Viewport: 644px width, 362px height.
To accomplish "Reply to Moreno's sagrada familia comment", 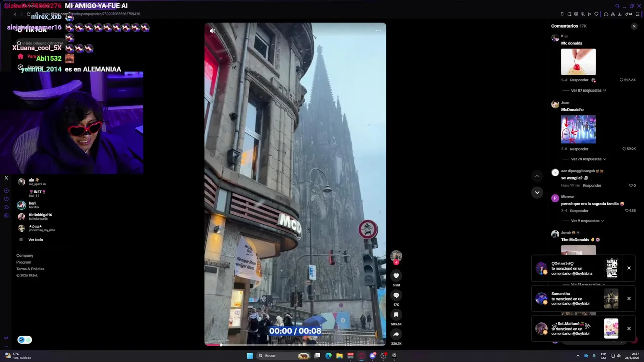I will [x=579, y=211].
